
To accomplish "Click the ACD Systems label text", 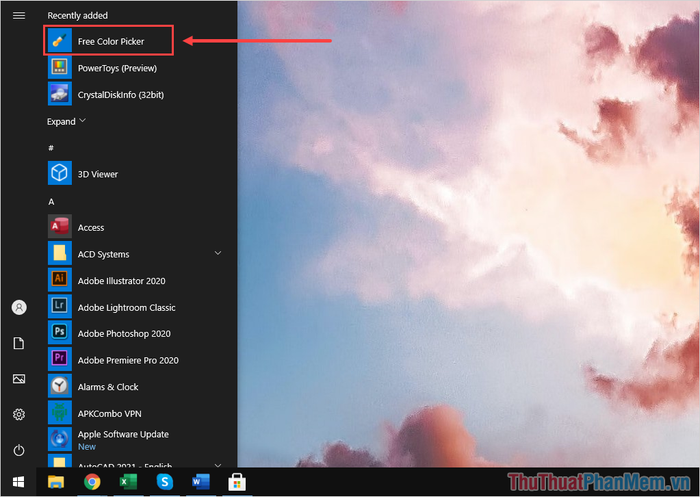I will click(104, 255).
